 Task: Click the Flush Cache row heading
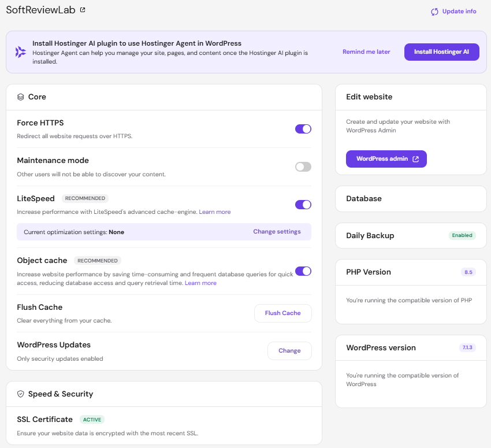coord(40,308)
